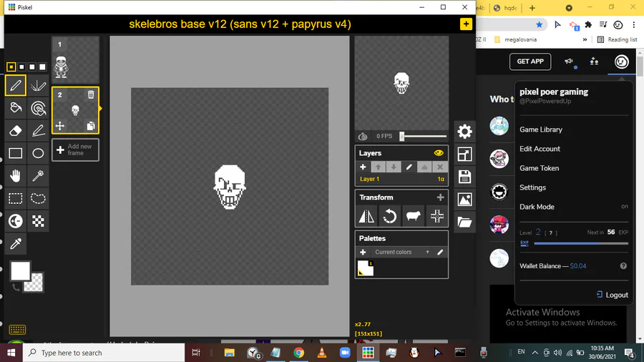
Task: Add a new palette plus button
Action: coord(363,252)
